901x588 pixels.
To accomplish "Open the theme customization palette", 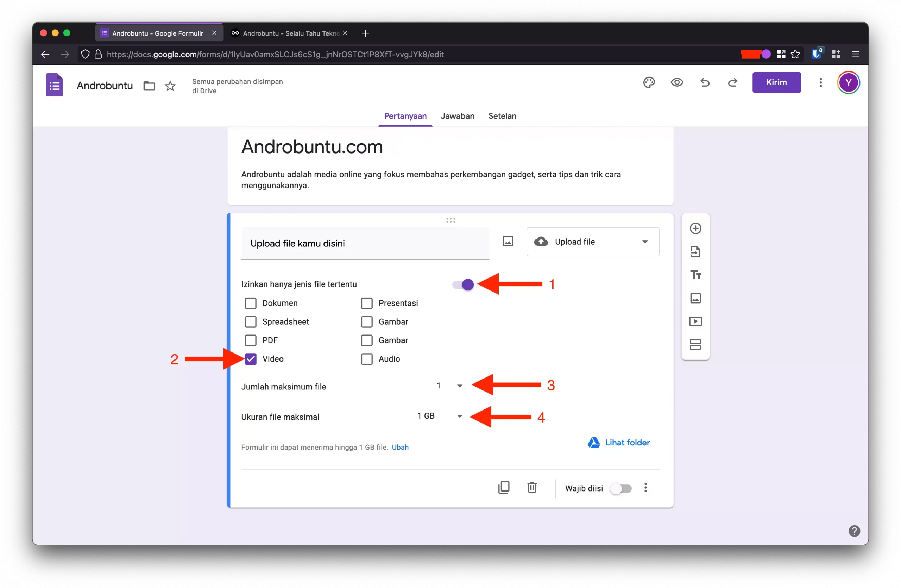I will (x=649, y=82).
